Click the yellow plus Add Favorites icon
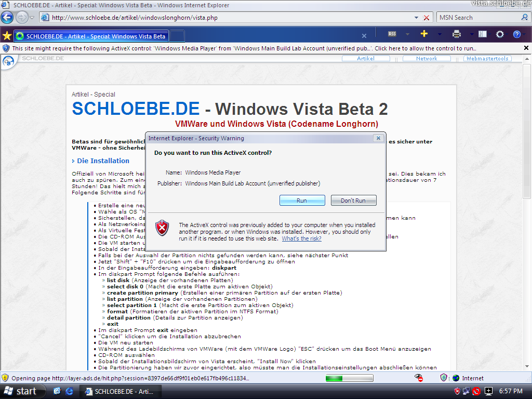The height and width of the screenshot is (399, 532). click(424, 34)
